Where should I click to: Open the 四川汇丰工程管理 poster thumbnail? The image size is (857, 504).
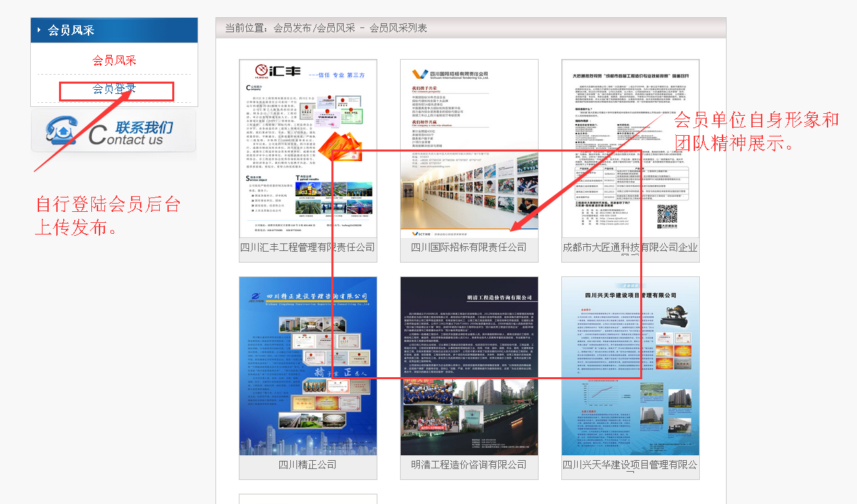(x=308, y=148)
